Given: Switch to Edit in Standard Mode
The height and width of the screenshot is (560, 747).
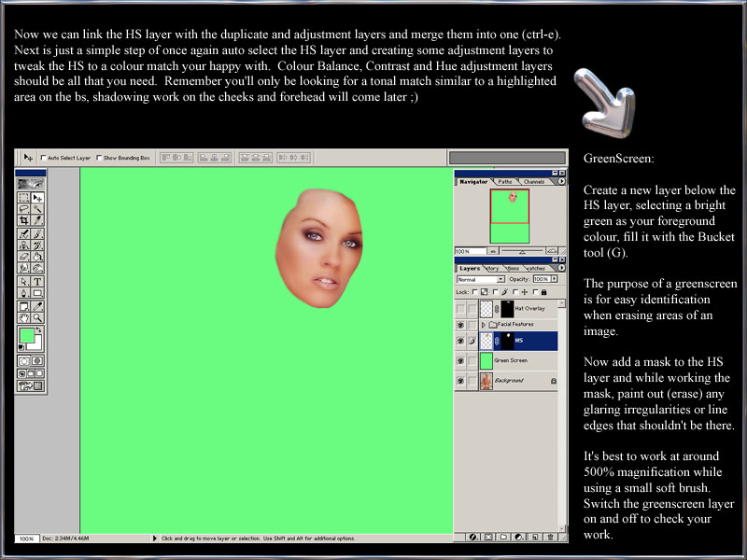Looking at the screenshot, I should (24, 360).
